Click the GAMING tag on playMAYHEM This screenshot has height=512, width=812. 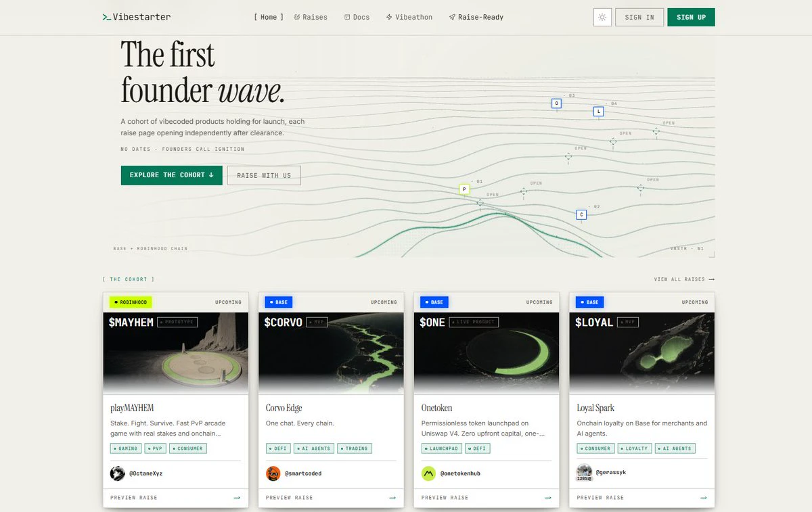coord(126,448)
